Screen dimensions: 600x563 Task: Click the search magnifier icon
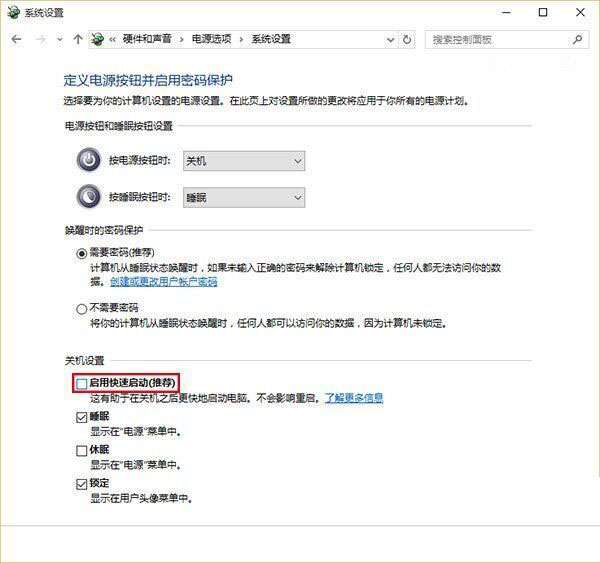click(578, 40)
